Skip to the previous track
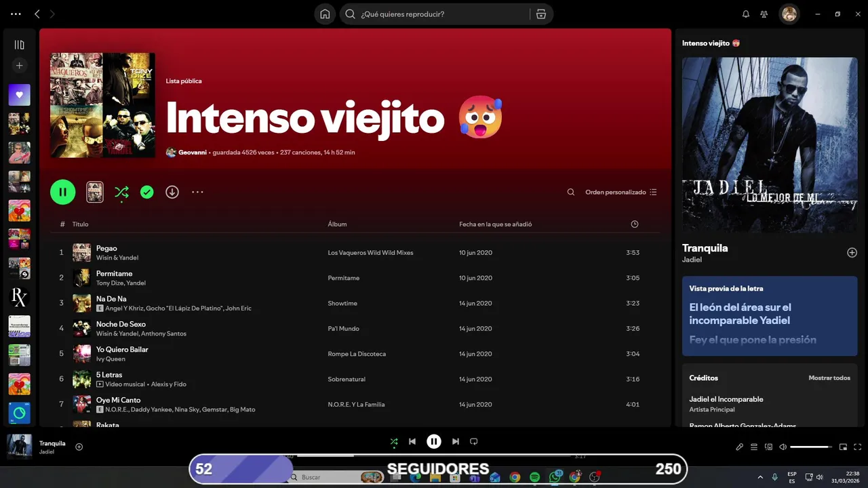Image resolution: width=868 pixels, height=488 pixels. 412,442
